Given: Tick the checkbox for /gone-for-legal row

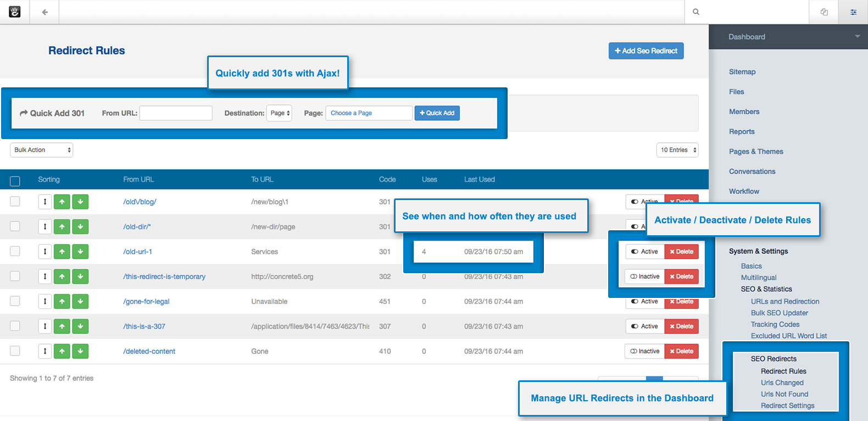Looking at the screenshot, I should (15, 301).
